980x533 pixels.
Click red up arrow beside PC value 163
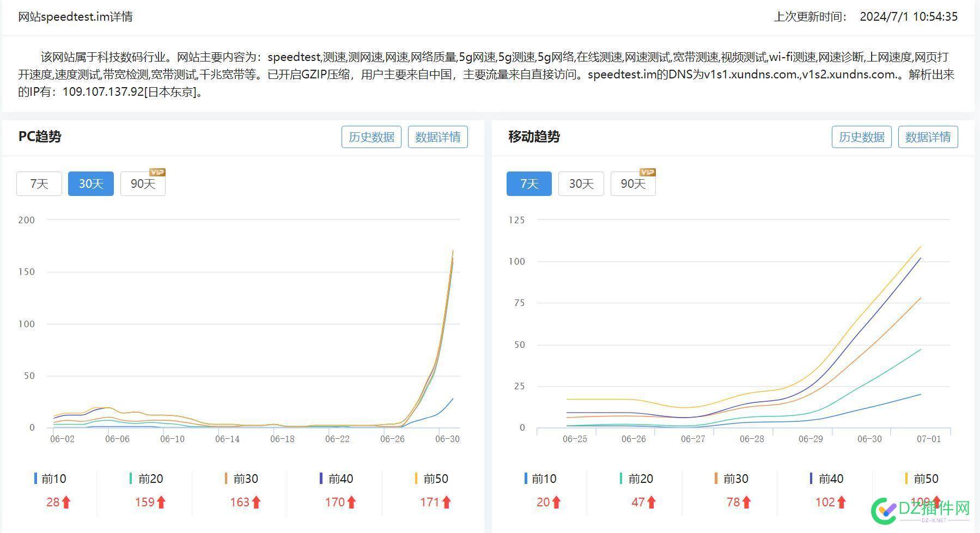256,502
